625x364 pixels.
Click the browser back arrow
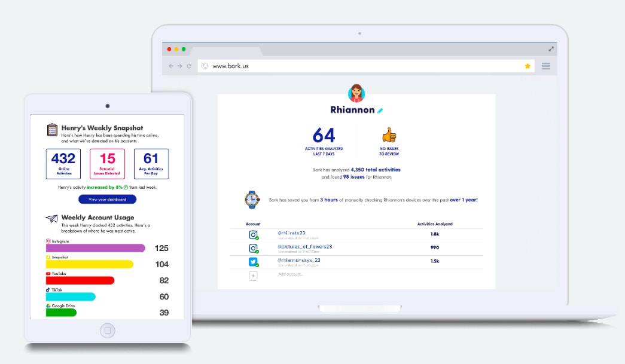tap(171, 66)
